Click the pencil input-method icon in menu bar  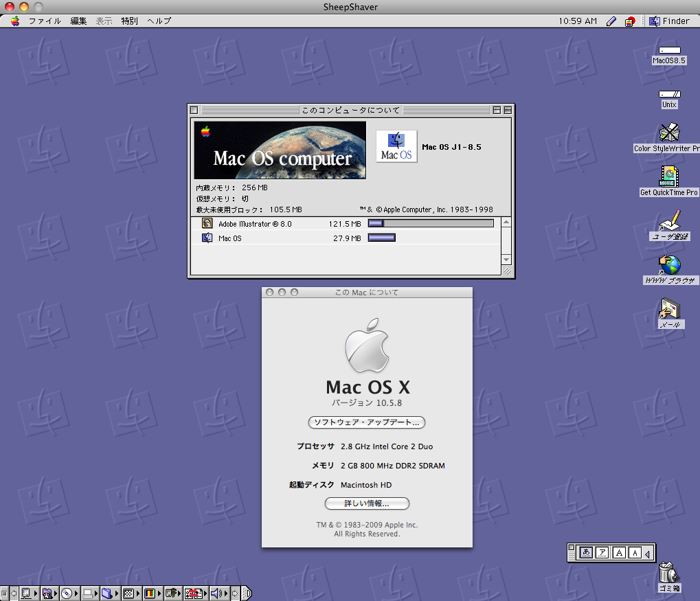tap(611, 21)
